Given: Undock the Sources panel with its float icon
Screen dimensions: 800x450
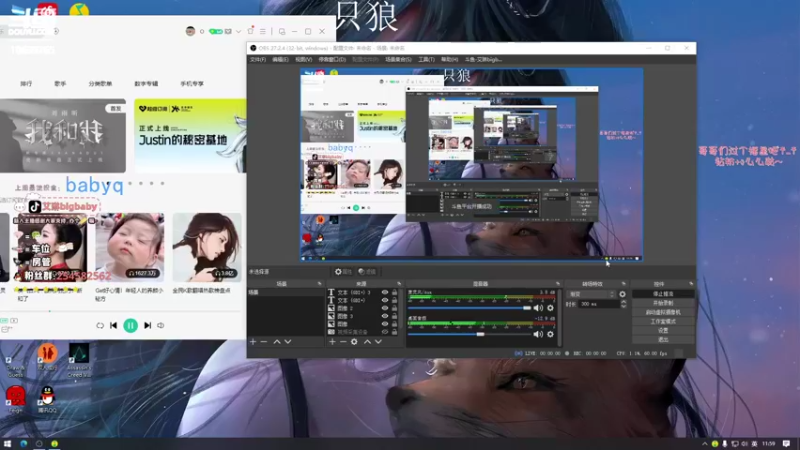Looking at the screenshot, I should click(x=399, y=284).
